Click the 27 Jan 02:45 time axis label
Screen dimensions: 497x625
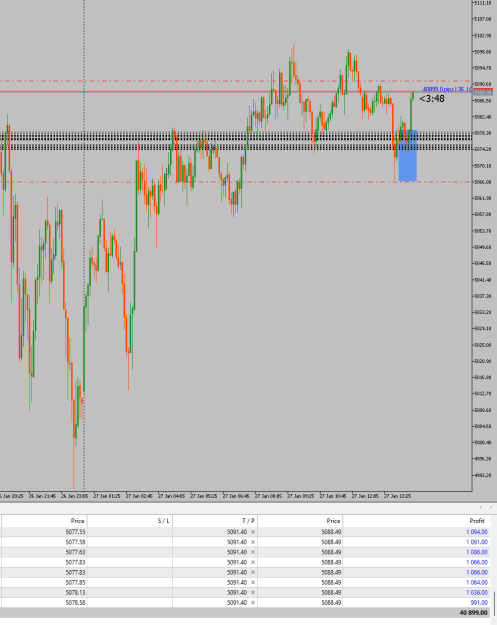[x=139, y=496]
